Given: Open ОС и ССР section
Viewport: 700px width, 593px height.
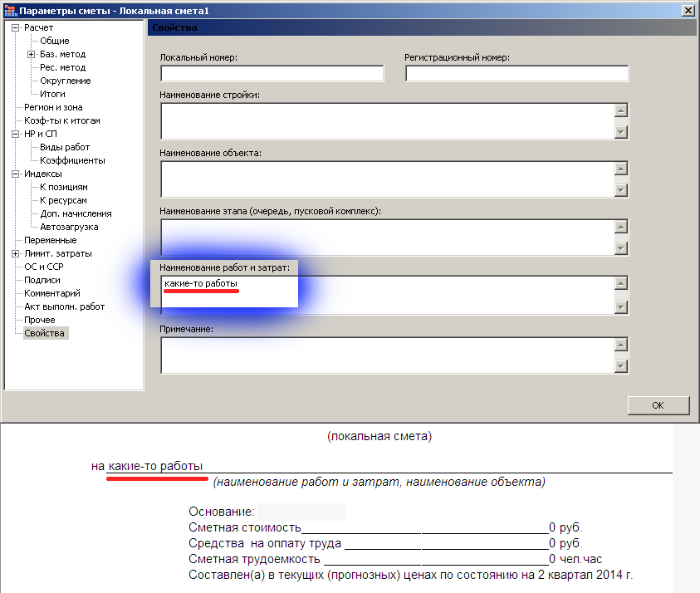Looking at the screenshot, I should point(44,267).
